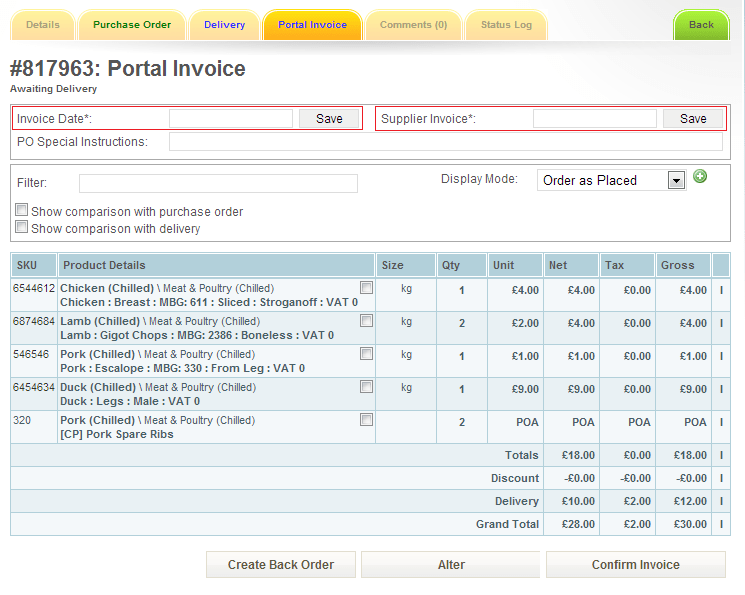Click the info mark on Duck row
Image resolution: width=745 pixels, height=595 pixels.
(721, 389)
